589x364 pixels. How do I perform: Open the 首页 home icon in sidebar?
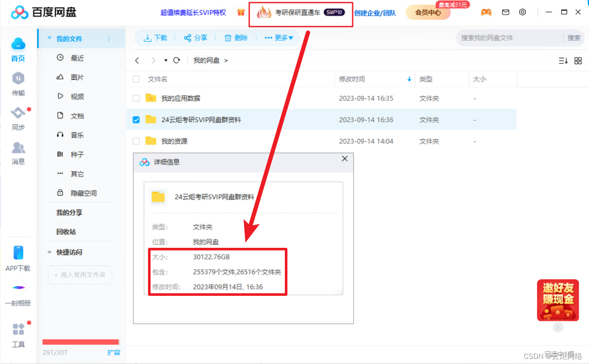click(18, 49)
